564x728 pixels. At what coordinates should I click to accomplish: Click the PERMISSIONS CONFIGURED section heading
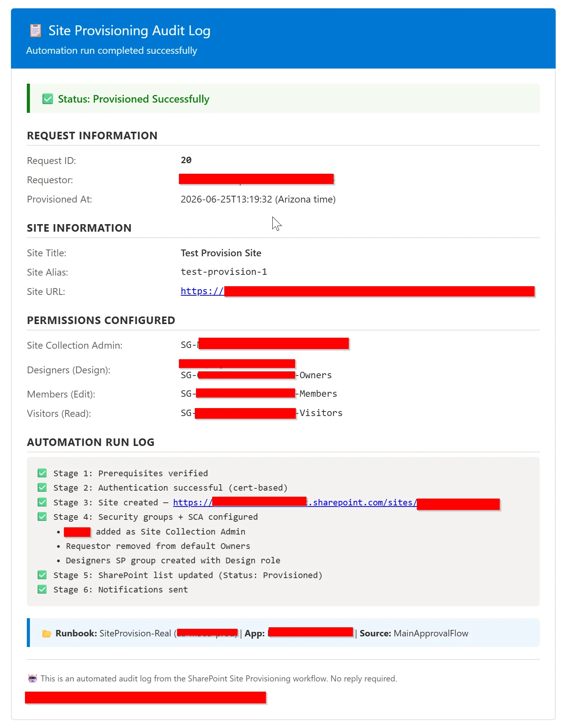pos(101,320)
